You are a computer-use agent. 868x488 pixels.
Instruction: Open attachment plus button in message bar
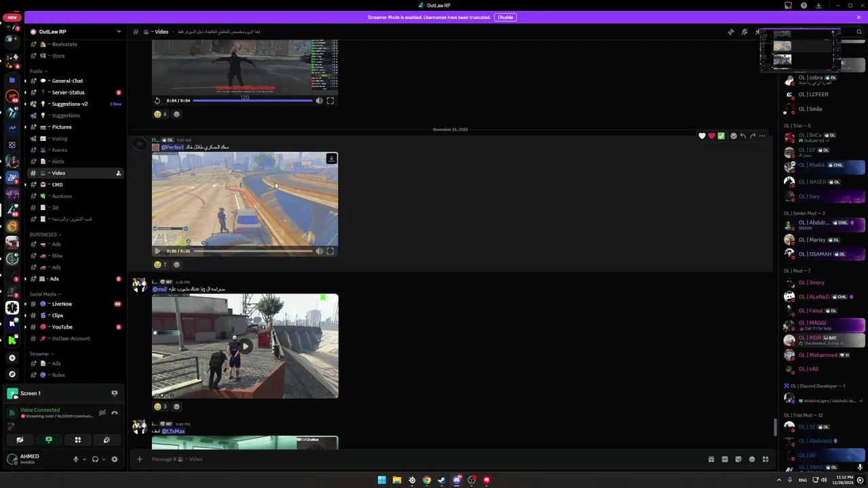click(x=139, y=459)
